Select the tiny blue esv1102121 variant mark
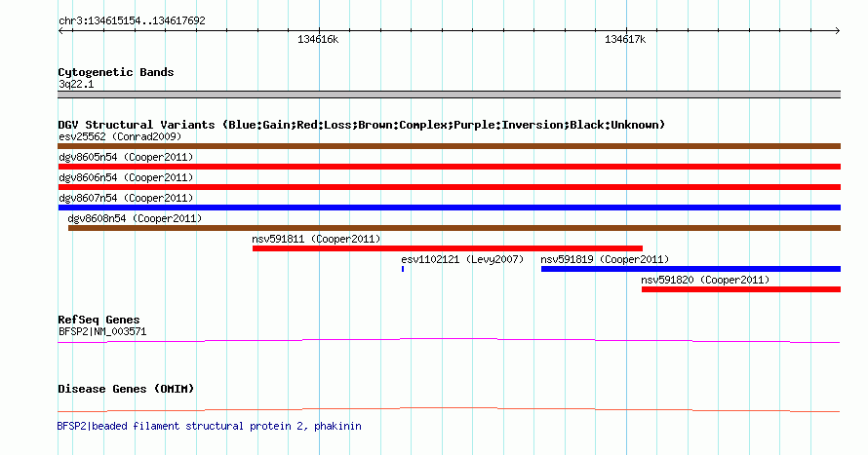 click(403, 269)
